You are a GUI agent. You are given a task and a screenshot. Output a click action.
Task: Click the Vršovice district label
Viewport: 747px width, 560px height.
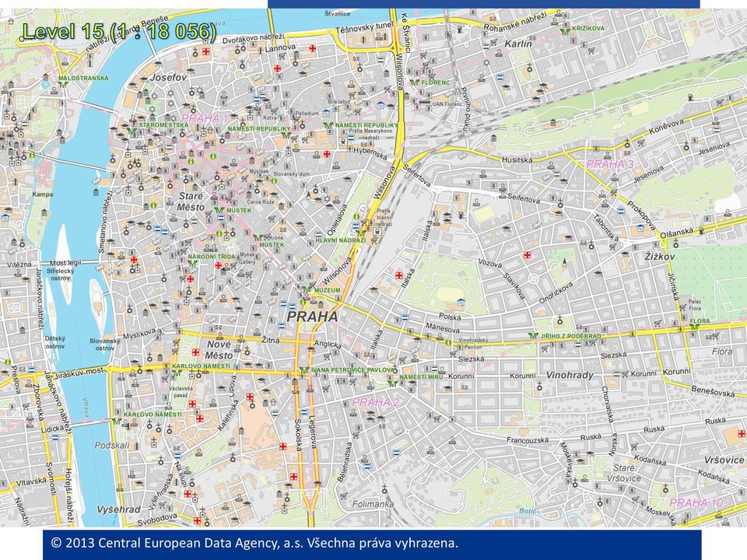click(x=724, y=460)
